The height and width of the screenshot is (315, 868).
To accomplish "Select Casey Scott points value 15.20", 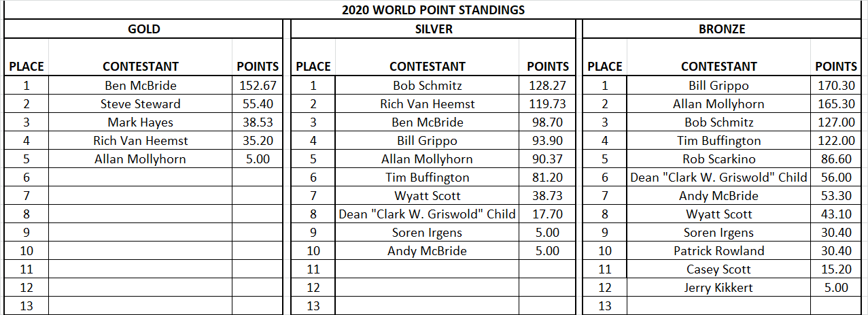I will [x=836, y=269].
